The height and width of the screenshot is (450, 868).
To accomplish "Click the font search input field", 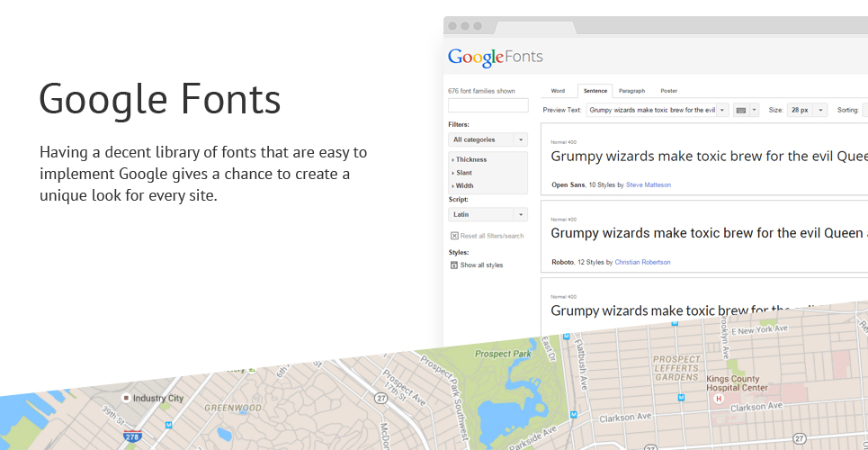I will (x=488, y=105).
